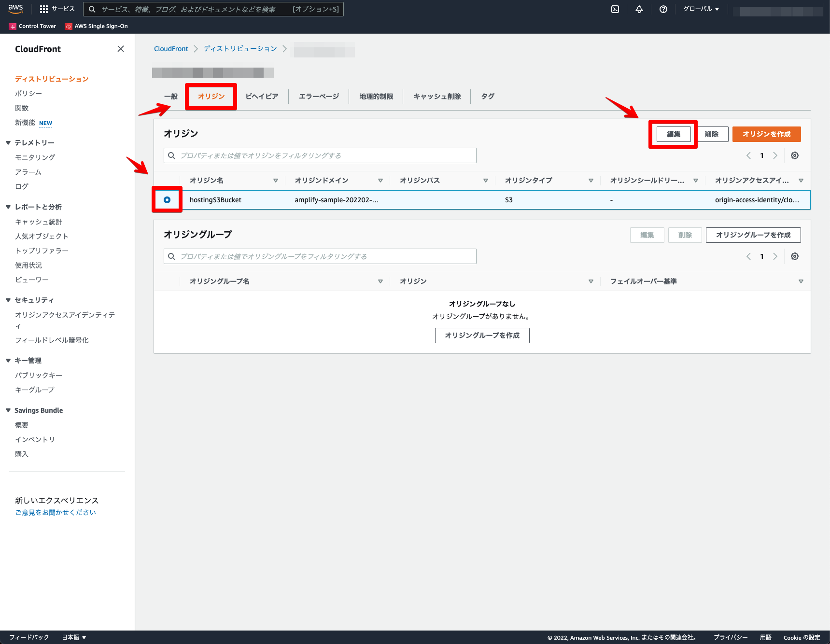
Task: Open ポリシー in sidebar
Action: (28, 94)
